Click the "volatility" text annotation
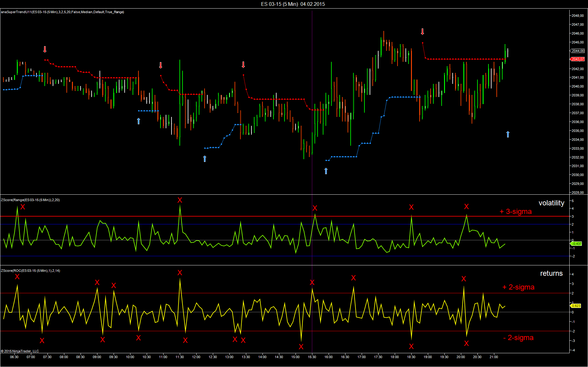 click(551, 203)
